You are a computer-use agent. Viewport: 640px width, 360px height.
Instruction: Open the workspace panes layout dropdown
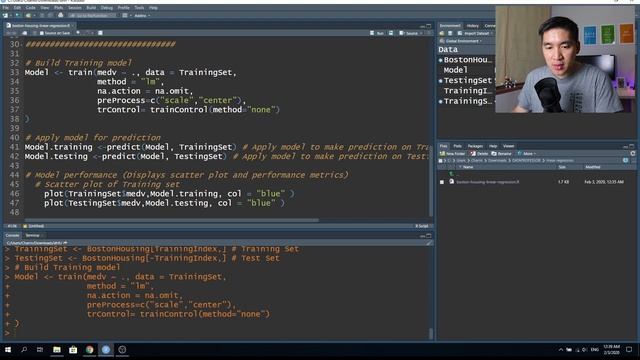[x=126, y=16]
